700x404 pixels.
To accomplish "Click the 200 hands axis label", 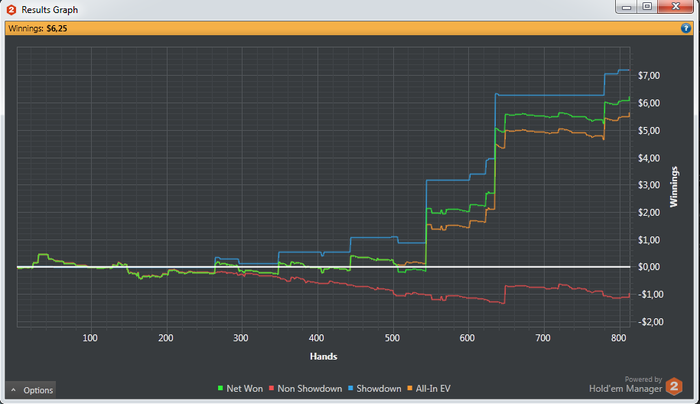I will pyautogui.click(x=166, y=338).
